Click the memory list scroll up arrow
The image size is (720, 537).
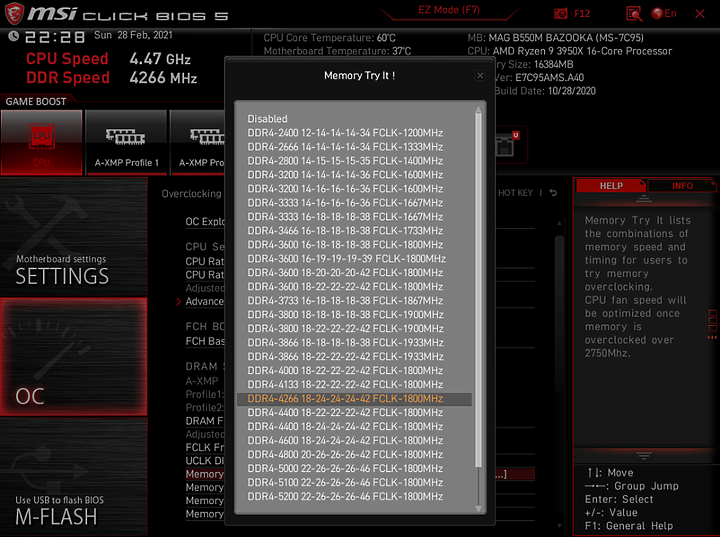pos(478,109)
